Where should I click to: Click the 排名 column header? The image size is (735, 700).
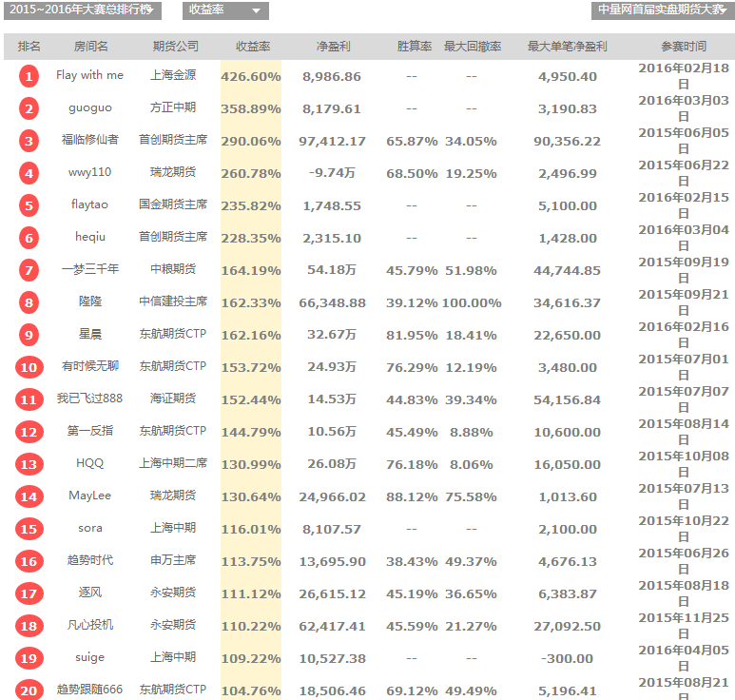point(29,47)
